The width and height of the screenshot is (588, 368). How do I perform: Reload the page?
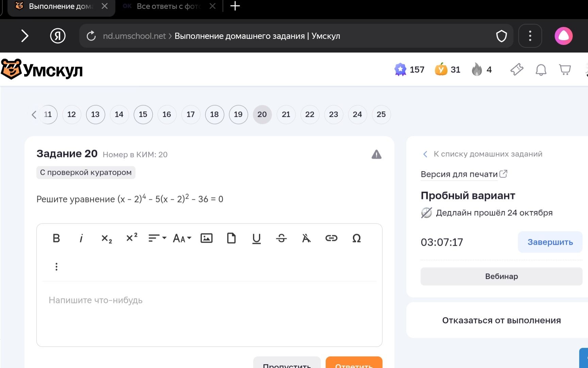coord(91,36)
